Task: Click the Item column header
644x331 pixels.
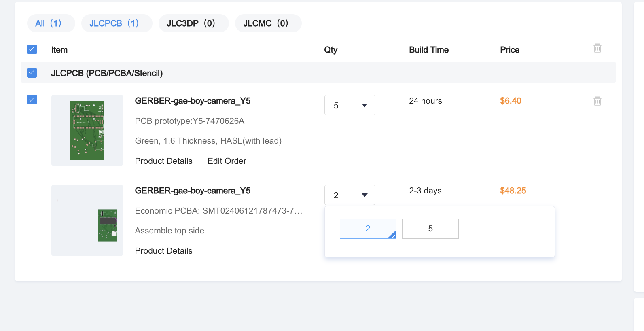Action: click(59, 50)
